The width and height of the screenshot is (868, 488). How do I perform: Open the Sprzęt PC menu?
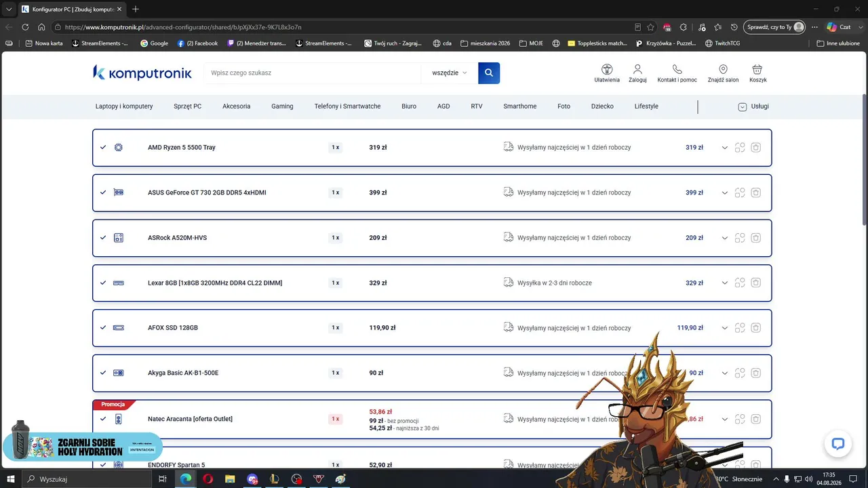[x=187, y=106]
